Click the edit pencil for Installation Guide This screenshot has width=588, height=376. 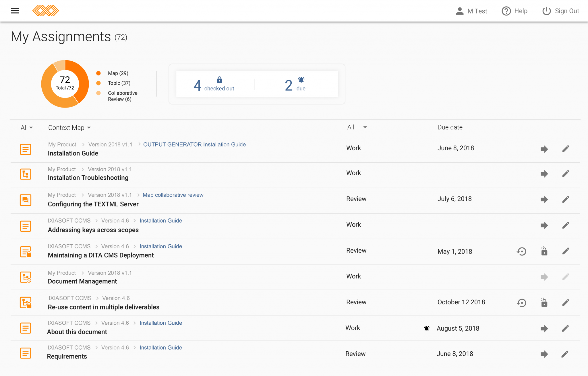coord(566,149)
